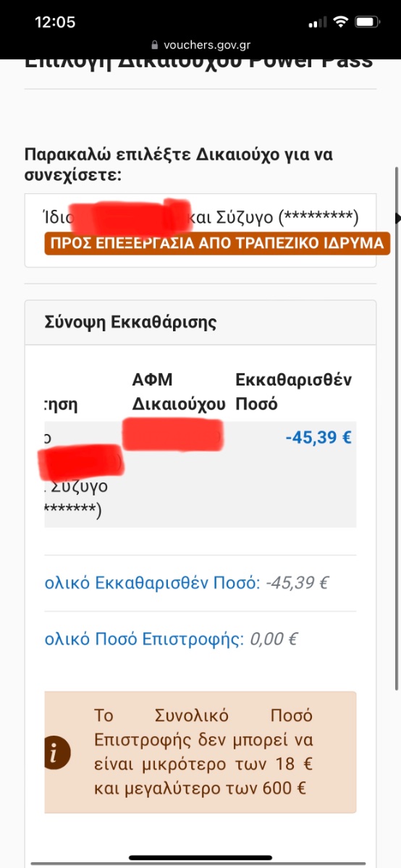Tap the refund limits notice text

203,752
